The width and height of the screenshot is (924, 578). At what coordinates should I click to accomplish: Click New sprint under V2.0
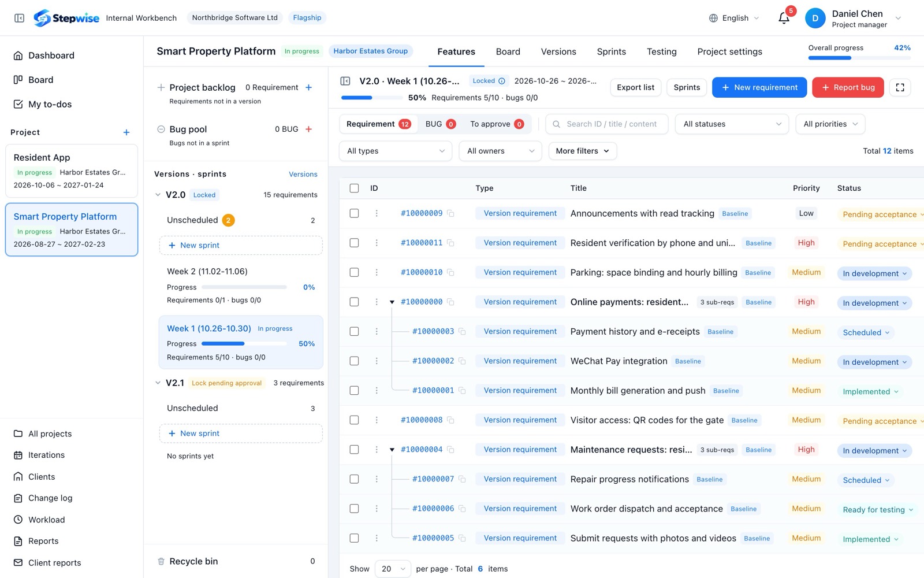coord(241,245)
